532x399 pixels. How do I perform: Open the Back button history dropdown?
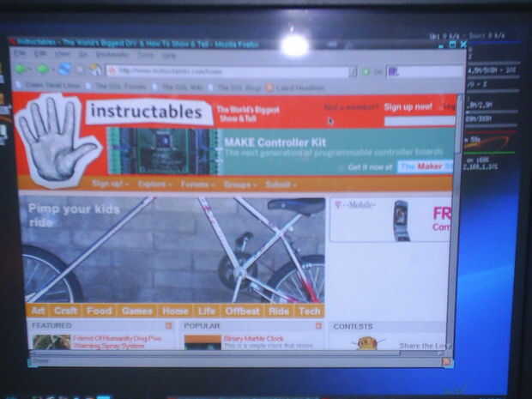pyautogui.click(x=30, y=70)
